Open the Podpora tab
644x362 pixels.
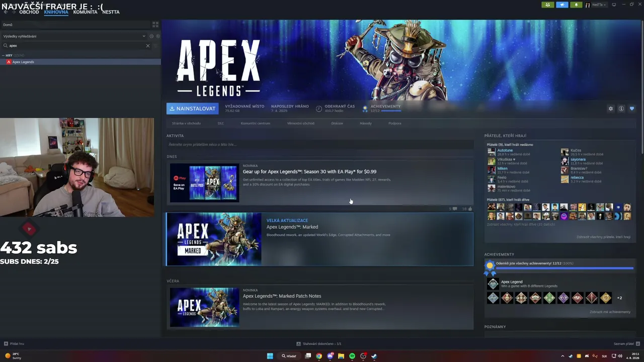click(395, 123)
